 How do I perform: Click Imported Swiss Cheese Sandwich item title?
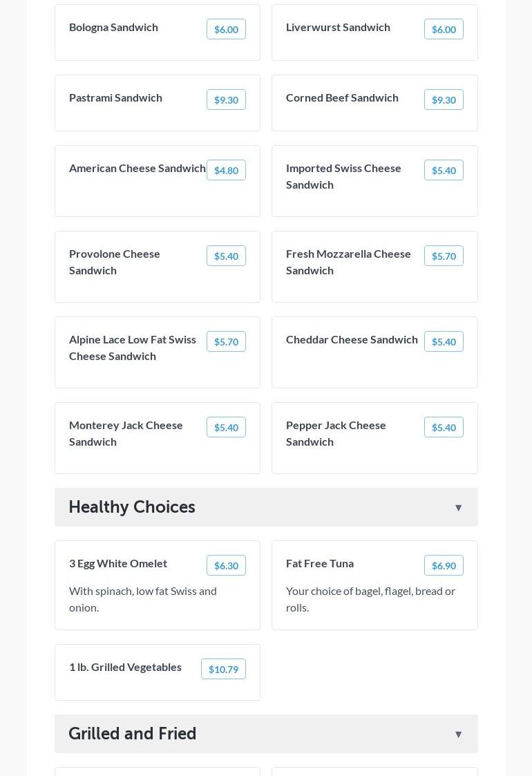click(343, 176)
